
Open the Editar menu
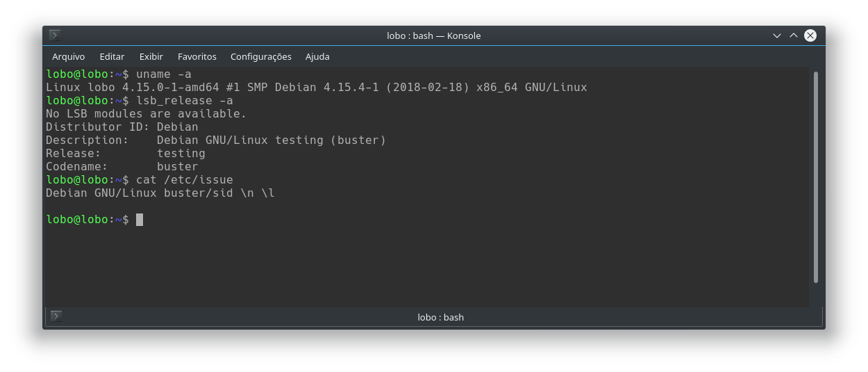112,56
